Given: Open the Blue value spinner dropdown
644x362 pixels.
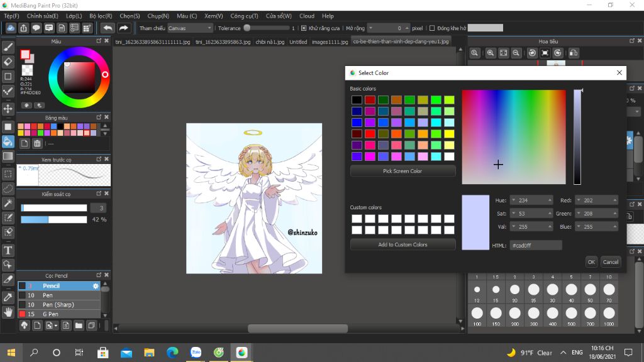Looking at the screenshot, I should pos(579,226).
